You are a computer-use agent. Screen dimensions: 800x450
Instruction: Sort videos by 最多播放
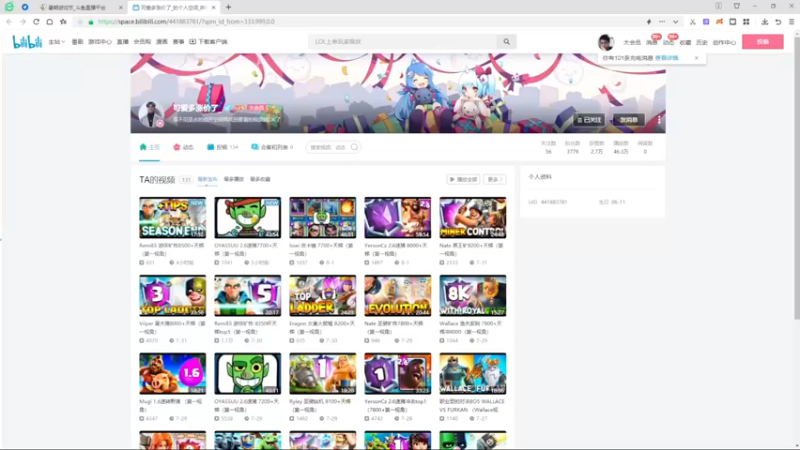pyautogui.click(x=234, y=180)
